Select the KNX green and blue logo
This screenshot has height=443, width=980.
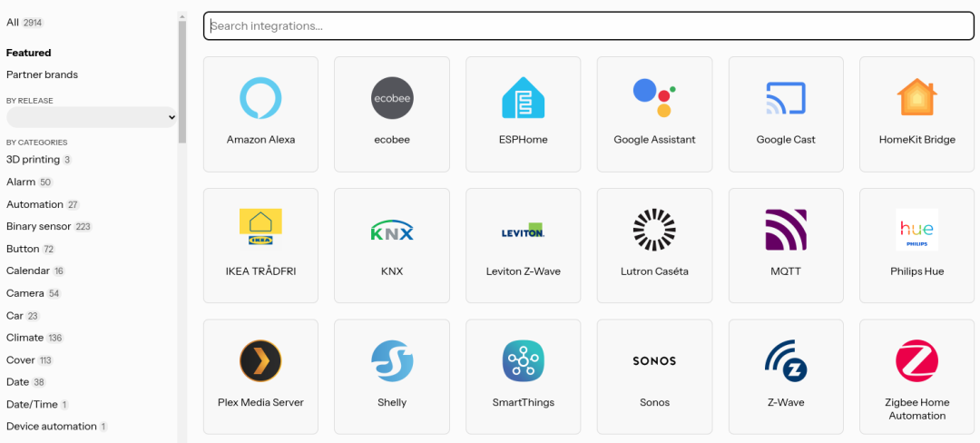click(x=392, y=230)
